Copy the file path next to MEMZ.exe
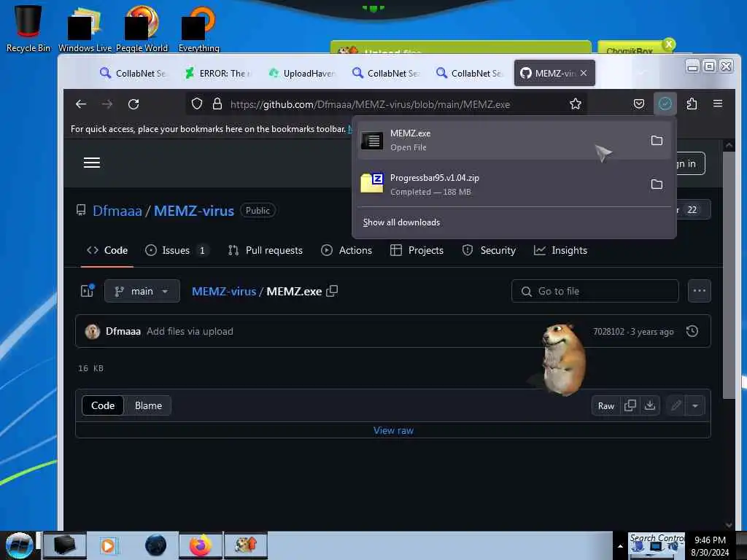The width and height of the screenshot is (747, 560). (x=332, y=291)
